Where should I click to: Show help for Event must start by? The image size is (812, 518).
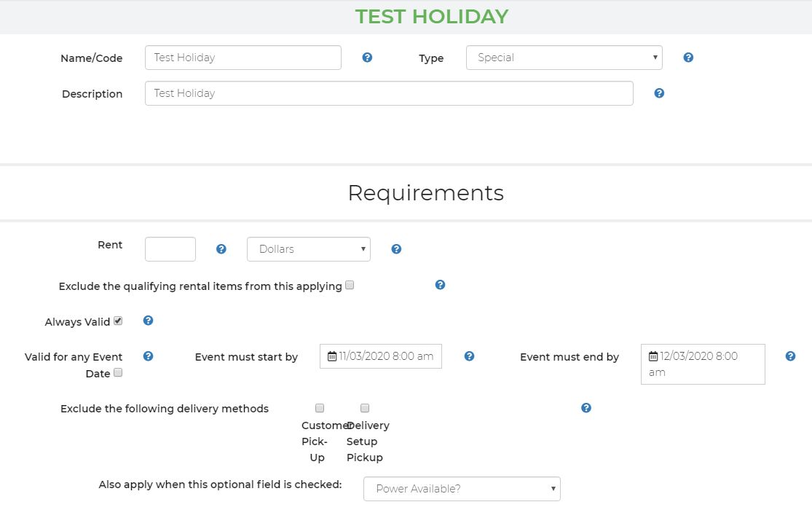pos(469,356)
